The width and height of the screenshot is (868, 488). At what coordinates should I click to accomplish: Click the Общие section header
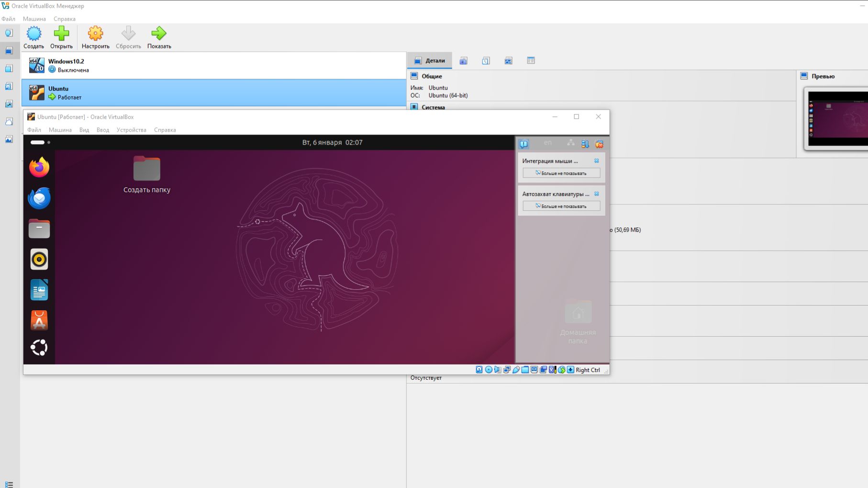pos(432,76)
